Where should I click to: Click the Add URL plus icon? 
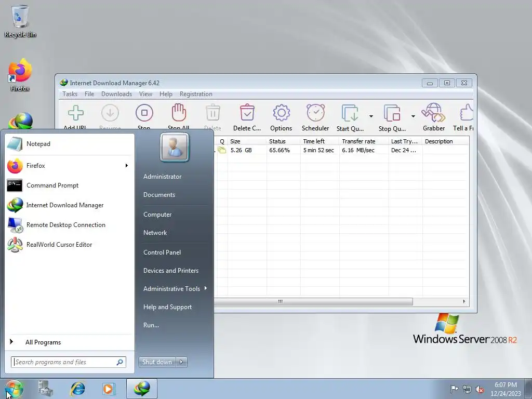(x=76, y=113)
